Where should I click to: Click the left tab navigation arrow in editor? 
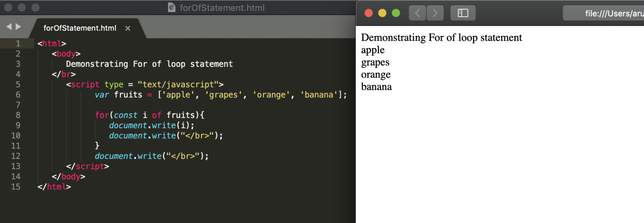pos(9,27)
